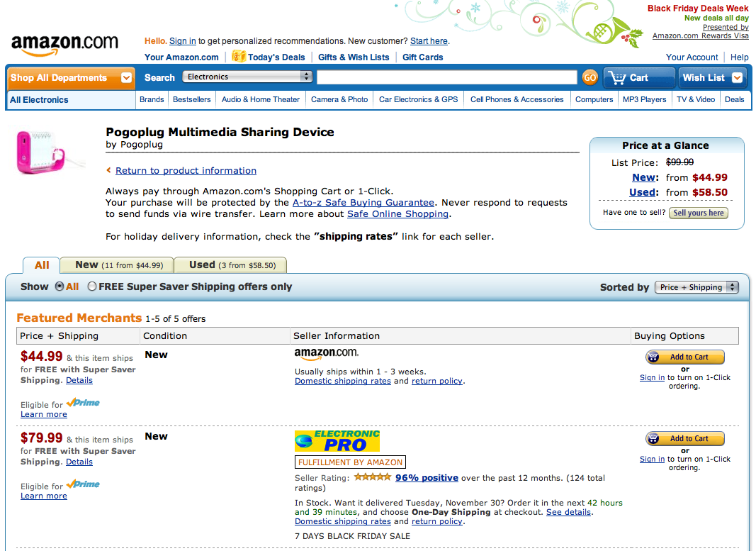
Task: Select FREE Super Saver Shipping offers only
Action: (x=91, y=286)
